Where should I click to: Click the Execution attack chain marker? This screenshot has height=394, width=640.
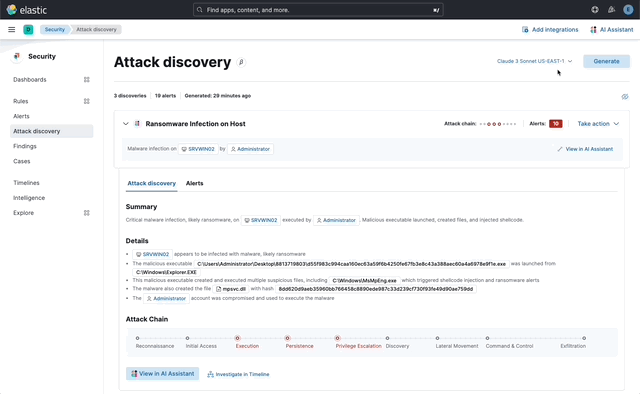coord(238,338)
